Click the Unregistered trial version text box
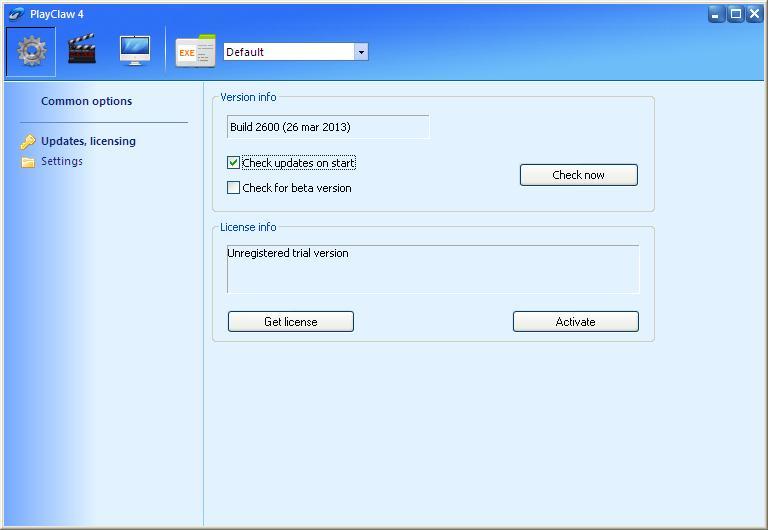 433,269
